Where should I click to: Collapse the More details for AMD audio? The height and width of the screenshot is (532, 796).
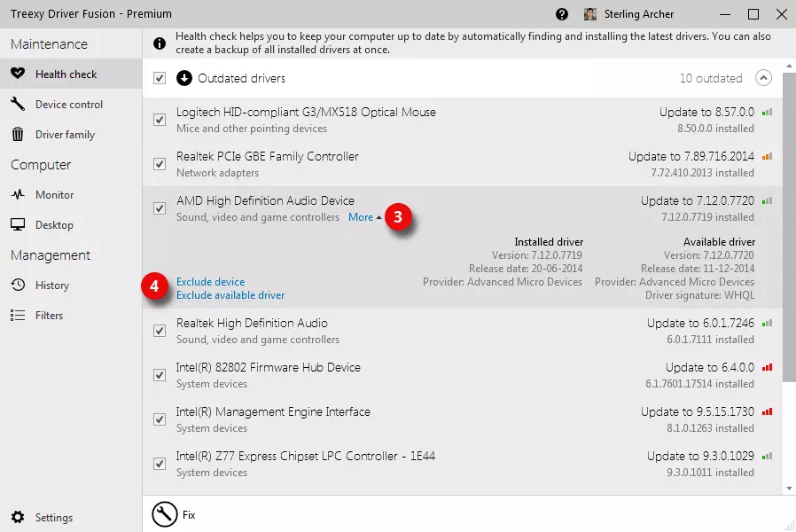point(364,217)
